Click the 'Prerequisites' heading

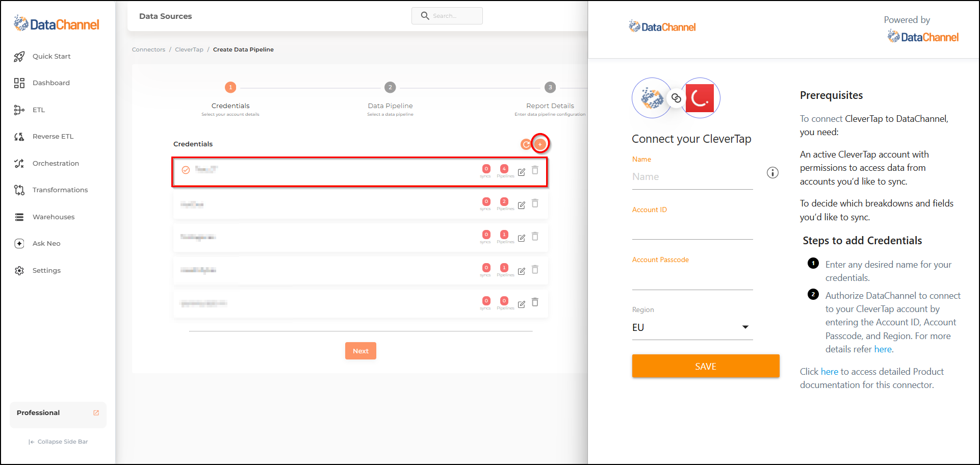tap(831, 95)
